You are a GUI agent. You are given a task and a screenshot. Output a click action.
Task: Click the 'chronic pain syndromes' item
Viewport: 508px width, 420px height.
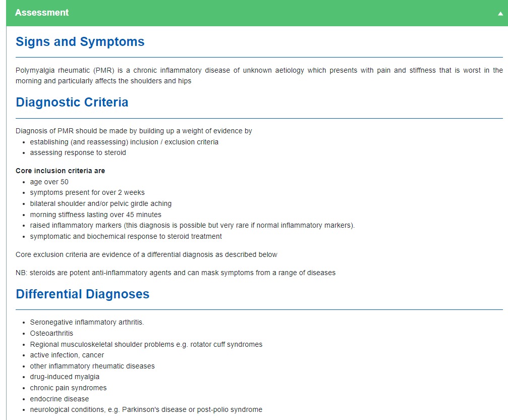pyautogui.click(x=68, y=388)
